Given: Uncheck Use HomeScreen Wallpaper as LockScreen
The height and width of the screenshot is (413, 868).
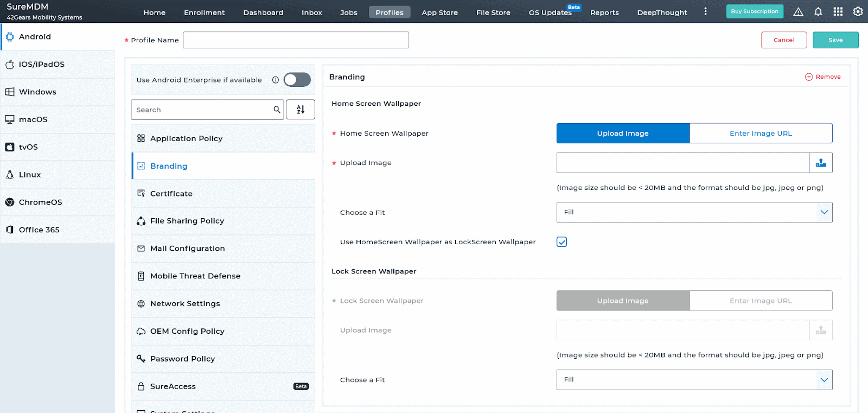Looking at the screenshot, I should [x=561, y=242].
